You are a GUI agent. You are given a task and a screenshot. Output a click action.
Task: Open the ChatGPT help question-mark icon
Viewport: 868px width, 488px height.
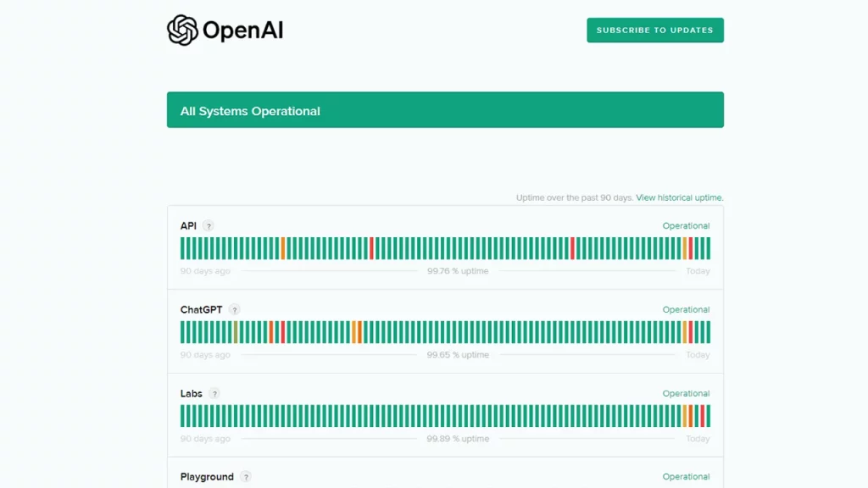point(234,310)
